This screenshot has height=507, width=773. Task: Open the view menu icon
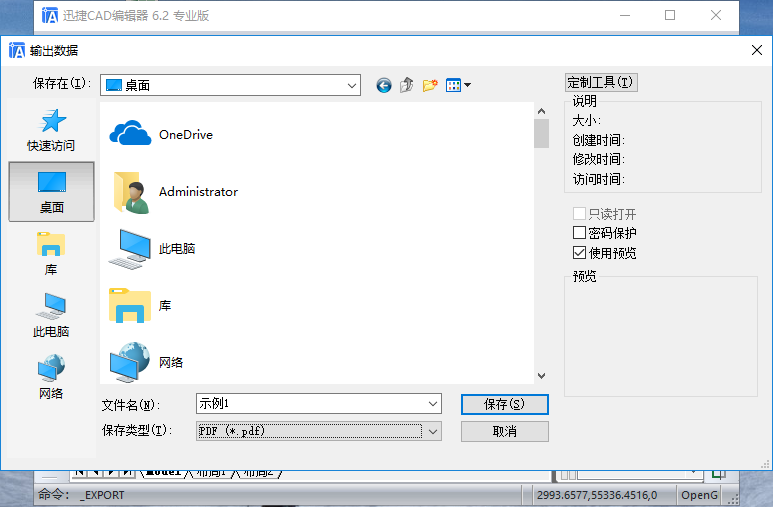click(458, 85)
